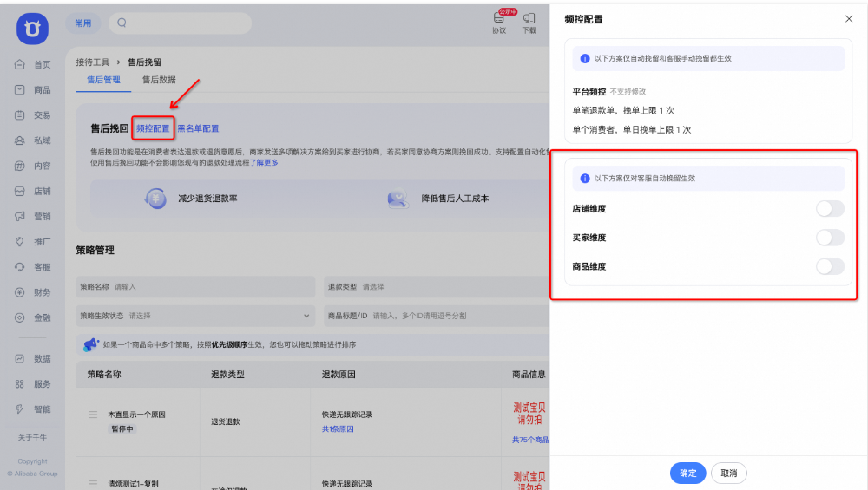Open 商品 products icon in sidebar
This screenshot has height=490, width=868.
pos(20,89)
